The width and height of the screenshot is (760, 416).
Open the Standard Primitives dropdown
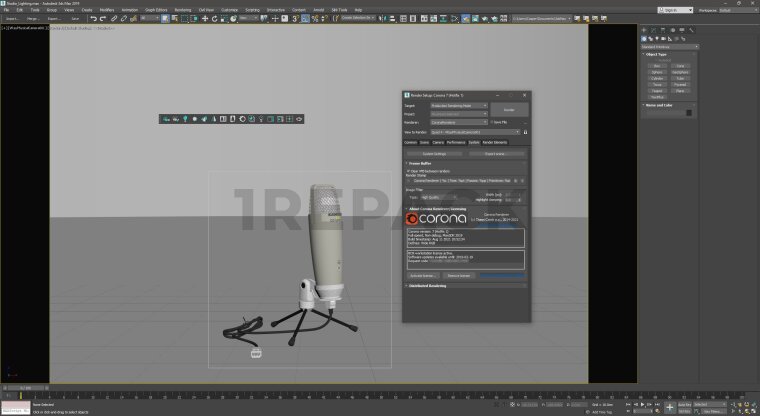click(x=680, y=46)
